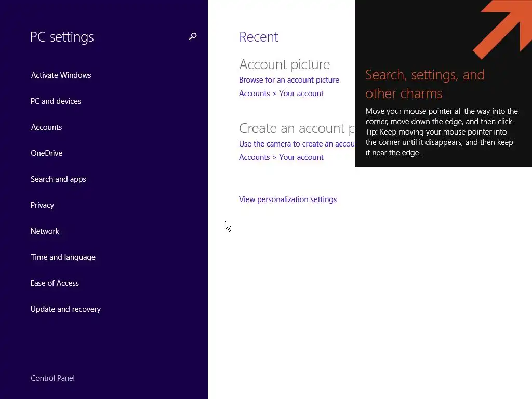Image resolution: width=532 pixels, height=399 pixels.
Task: Select the Accounts category
Action: coord(46,127)
